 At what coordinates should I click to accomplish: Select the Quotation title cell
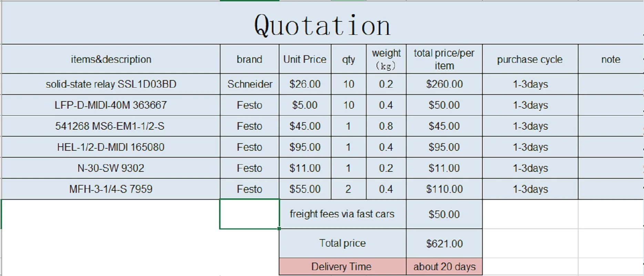322,23
